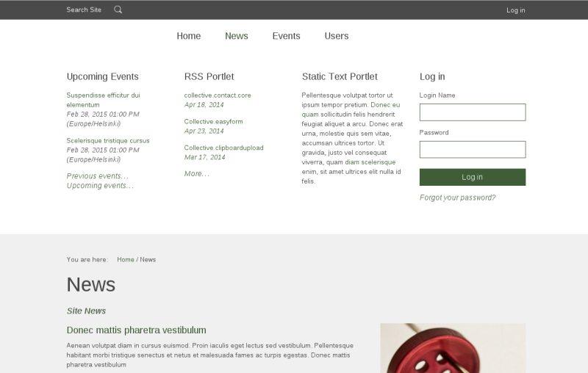
Task: Open the red button news image
Action: click(x=453, y=348)
